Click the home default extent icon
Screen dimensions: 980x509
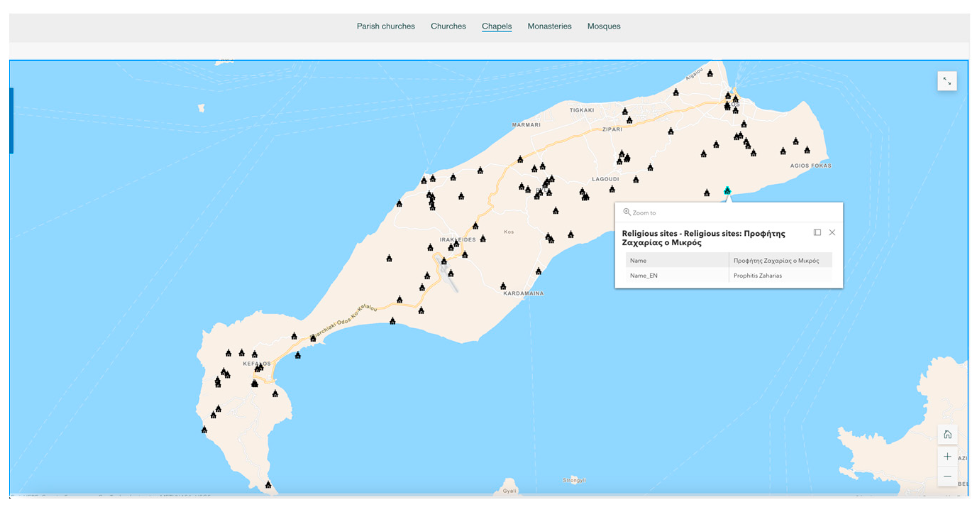click(x=947, y=434)
